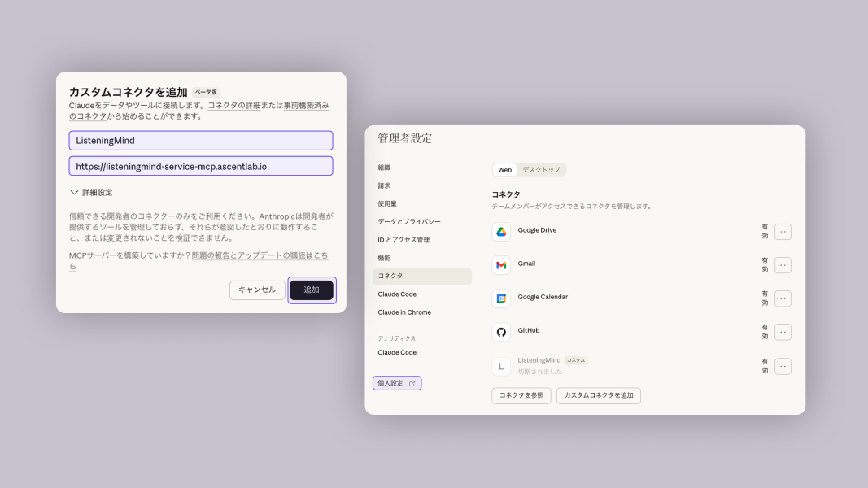
Task: Click the external link icon beside 個人設定
Action: 412,383
